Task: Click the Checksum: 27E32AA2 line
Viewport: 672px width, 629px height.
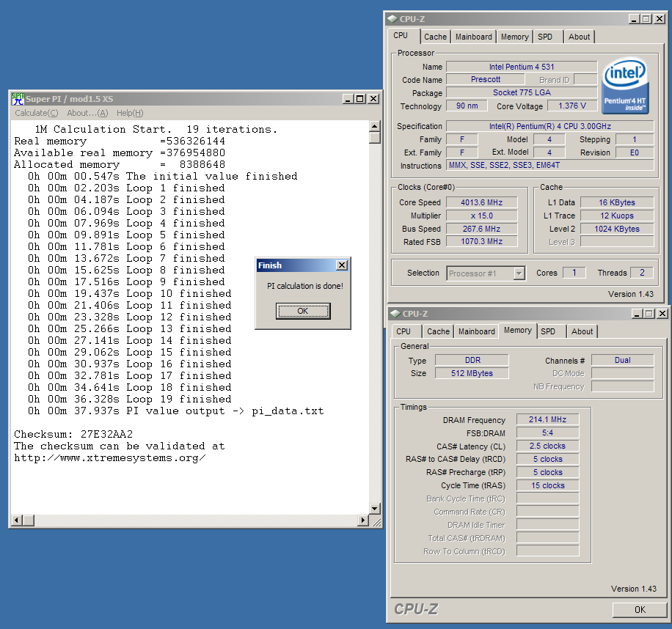Action: [73, 434]
